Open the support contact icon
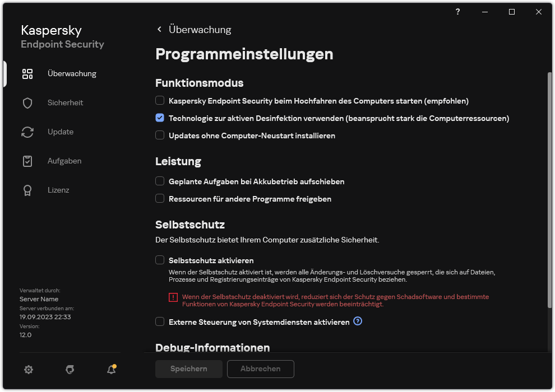The image size is (555, 392). pos(70,370)
